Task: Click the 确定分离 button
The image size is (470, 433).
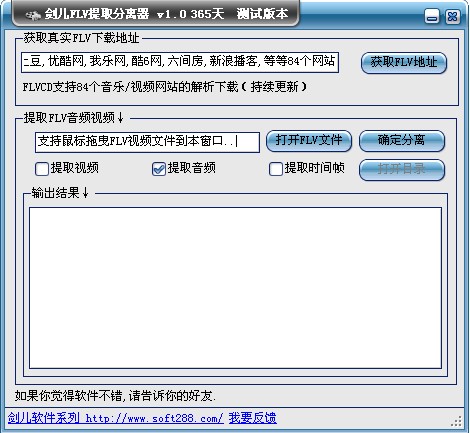Action: 402,141
